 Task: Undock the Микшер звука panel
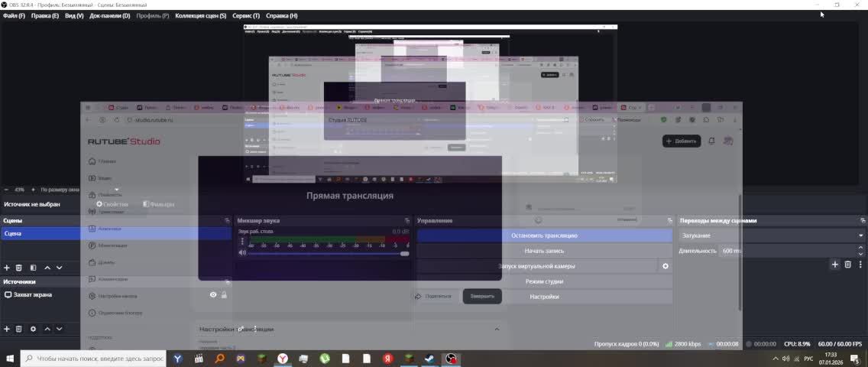tap(406, 221)
